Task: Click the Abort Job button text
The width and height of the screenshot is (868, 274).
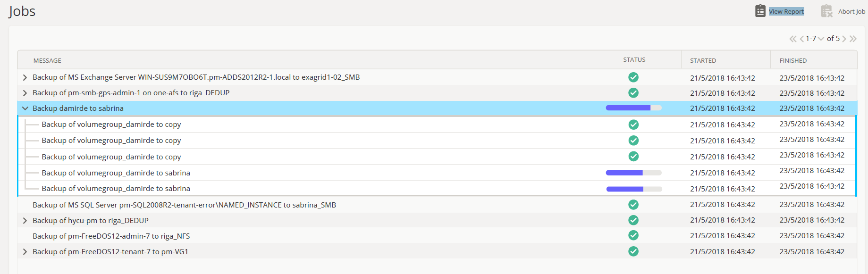Action: point(851,11)
